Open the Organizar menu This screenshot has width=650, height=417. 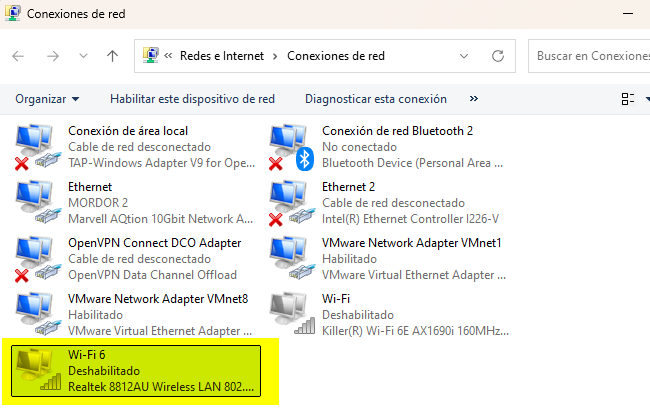(47, 99)
